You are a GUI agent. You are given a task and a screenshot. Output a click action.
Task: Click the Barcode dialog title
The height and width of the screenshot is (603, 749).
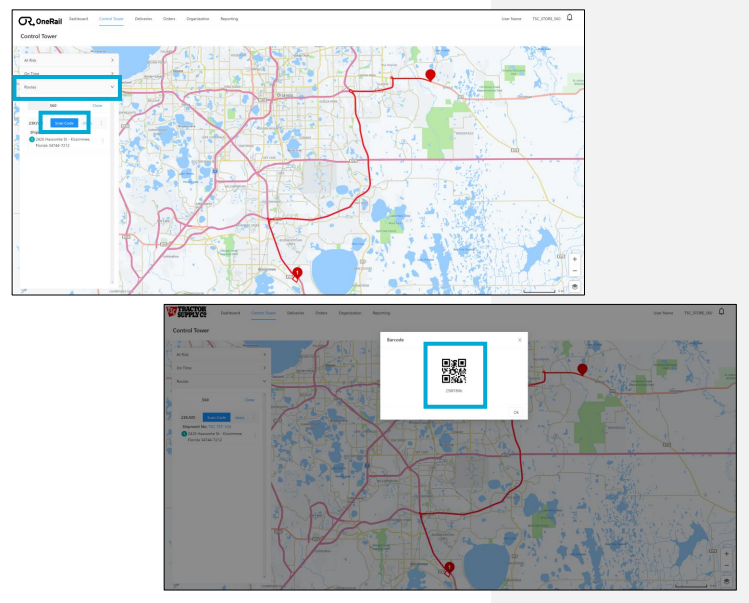tap(395, 340)
